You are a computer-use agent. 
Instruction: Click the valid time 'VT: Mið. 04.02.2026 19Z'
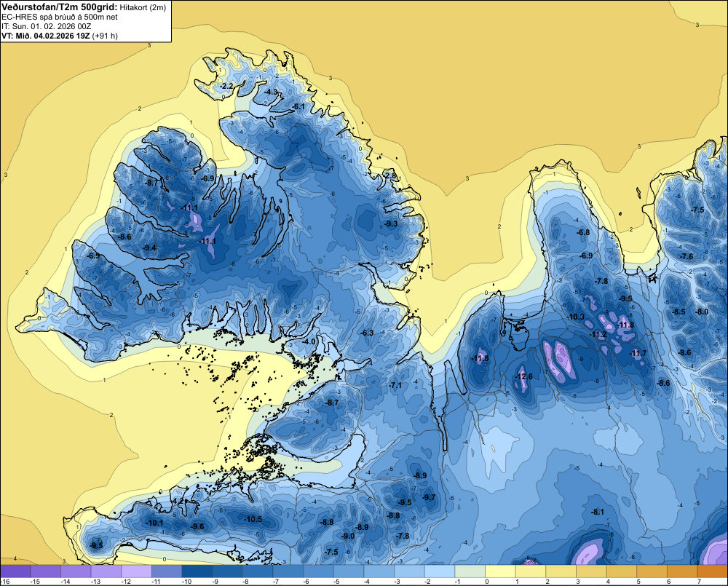click(x=46, y=36)
